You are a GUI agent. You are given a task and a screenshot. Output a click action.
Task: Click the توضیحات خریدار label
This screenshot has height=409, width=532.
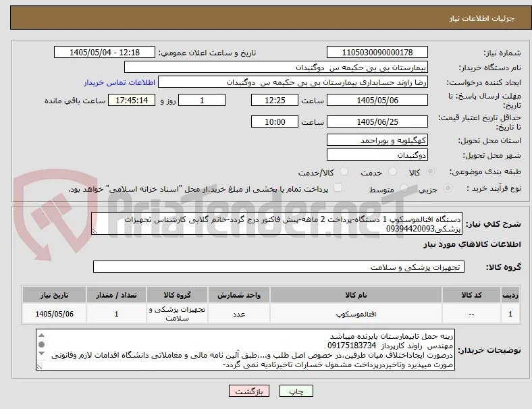tap(489, 350)
